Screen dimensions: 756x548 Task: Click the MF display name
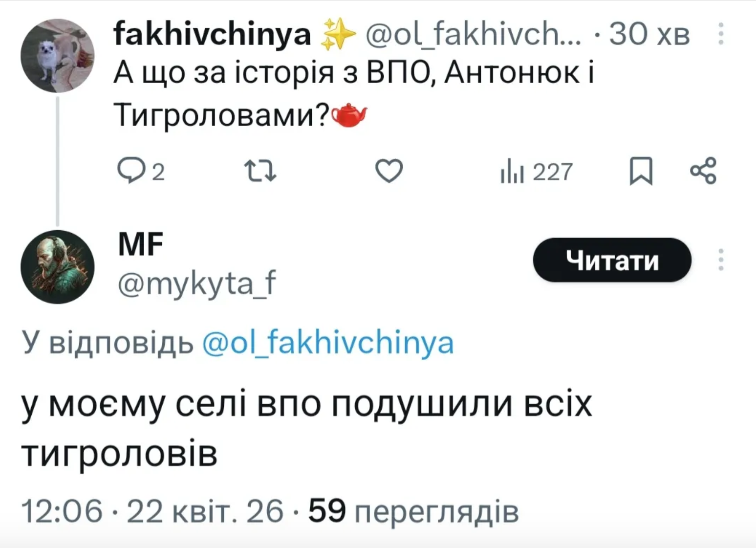tap(141, 244)
